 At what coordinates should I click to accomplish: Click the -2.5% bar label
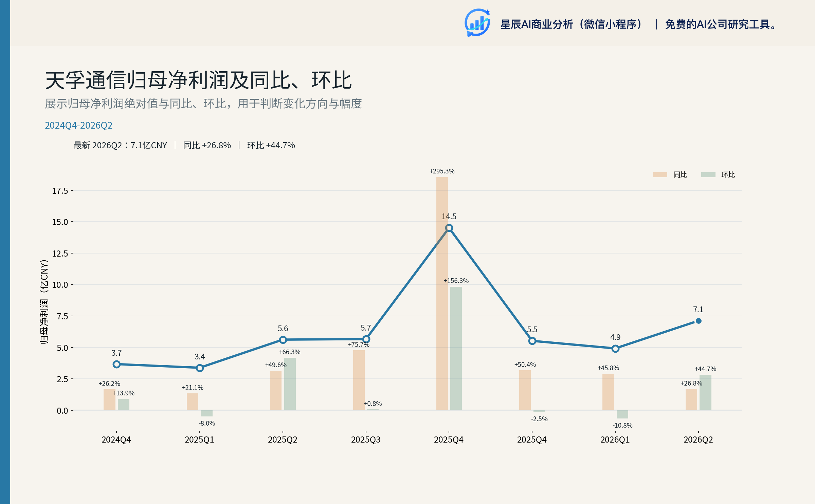tap(539, 419)
